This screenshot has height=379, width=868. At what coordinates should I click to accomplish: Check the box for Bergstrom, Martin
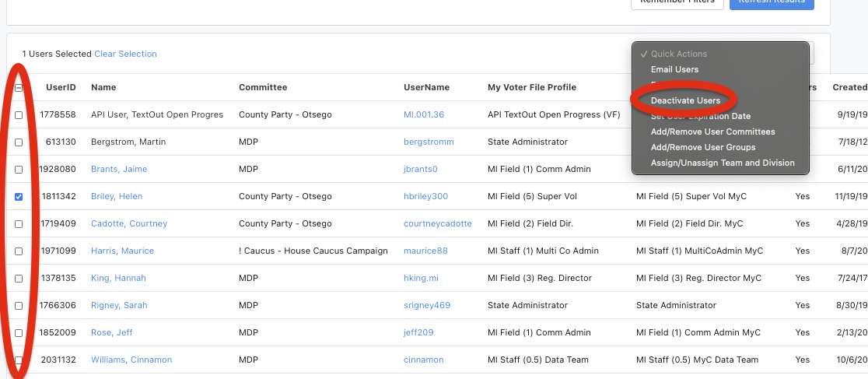pos(18,142)
